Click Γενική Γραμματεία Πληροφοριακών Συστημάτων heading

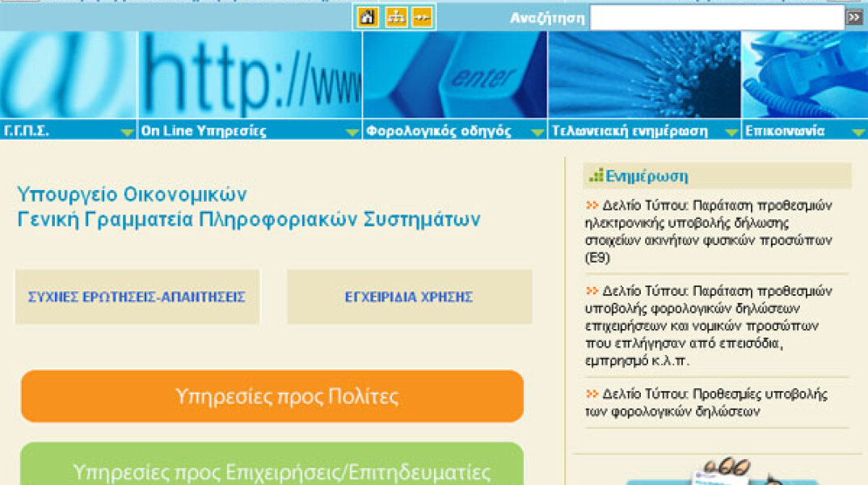[249, 219]
